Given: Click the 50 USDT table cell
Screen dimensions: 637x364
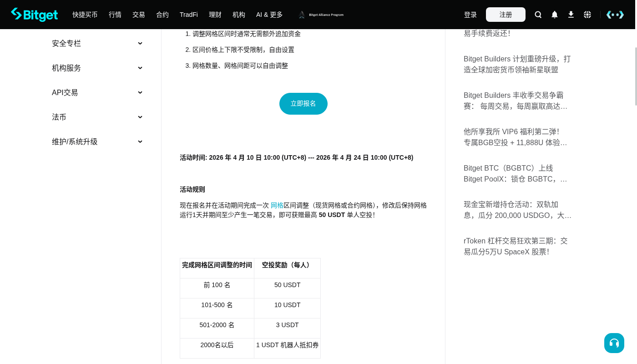Looking at the screenshot, I should point(288,288).
